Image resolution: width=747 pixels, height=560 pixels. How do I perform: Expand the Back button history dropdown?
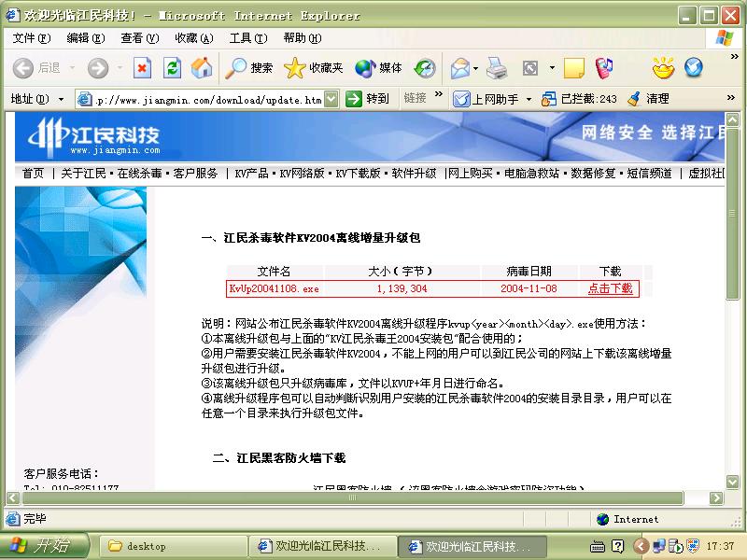[x=72, y=68]
